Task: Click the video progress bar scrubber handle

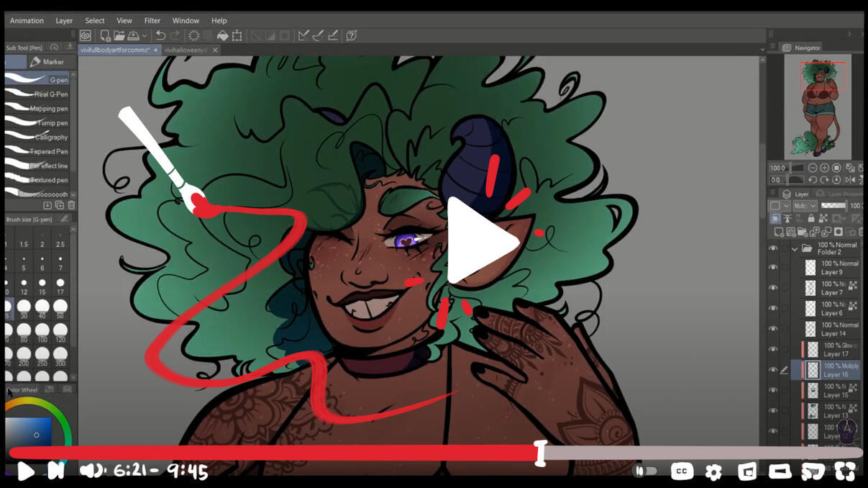Action: pos(541,453)
